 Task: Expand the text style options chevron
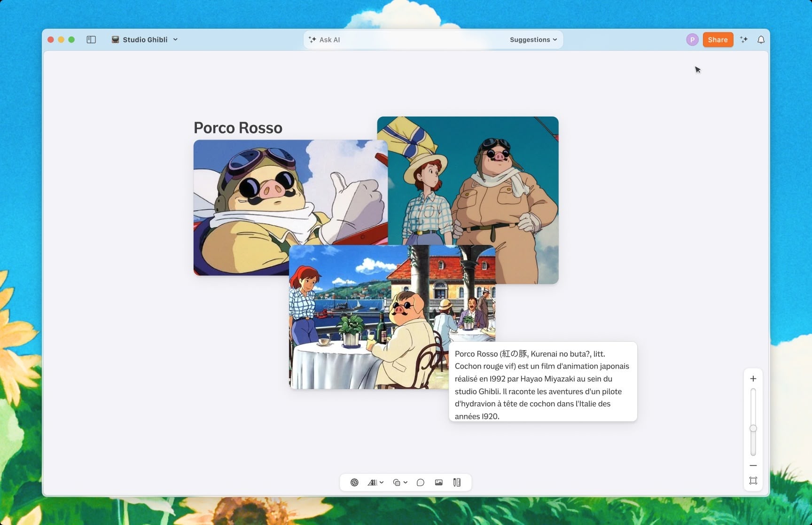[382, 482]
